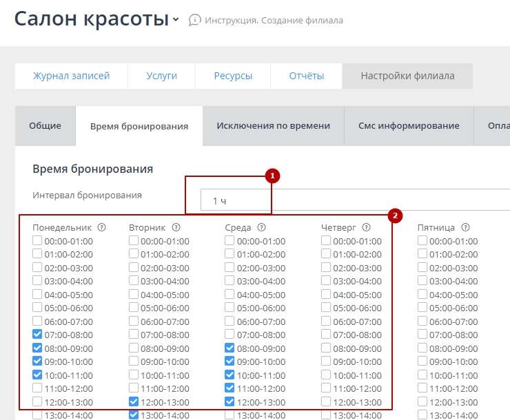
Task: Click the help icon next to Пятница
Action: tap(465, 227)
